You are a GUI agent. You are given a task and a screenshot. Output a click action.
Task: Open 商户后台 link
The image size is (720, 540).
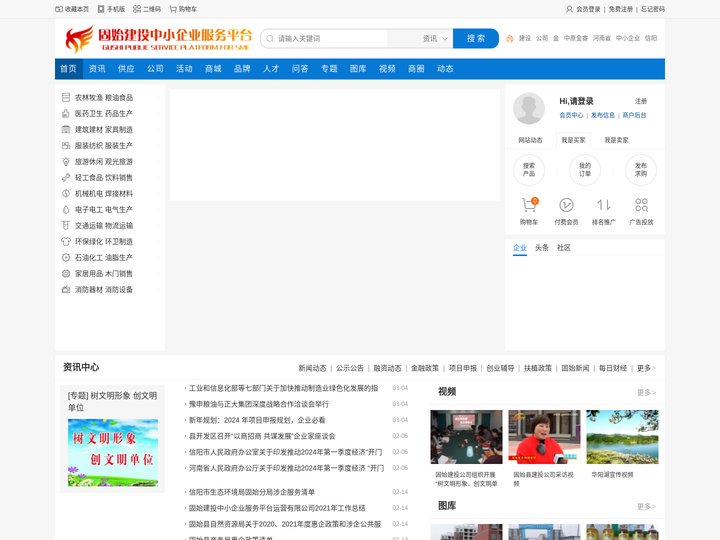click(634, 115)
